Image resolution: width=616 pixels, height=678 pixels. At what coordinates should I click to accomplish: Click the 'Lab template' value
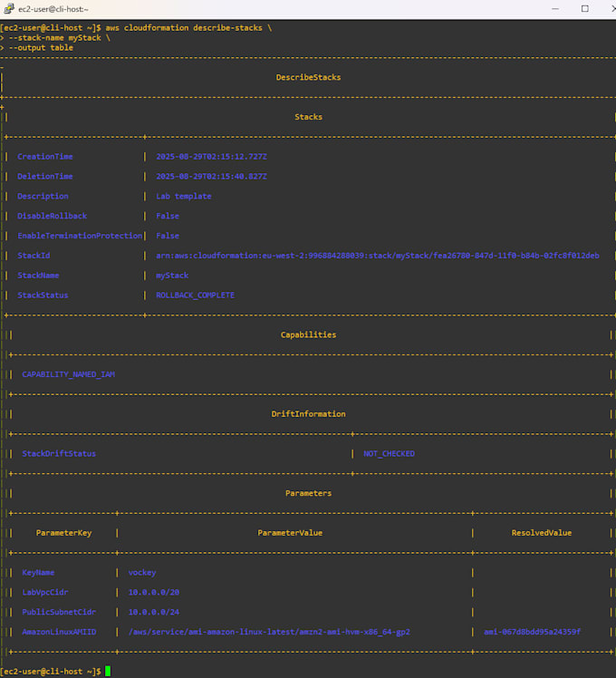[184, 197]
